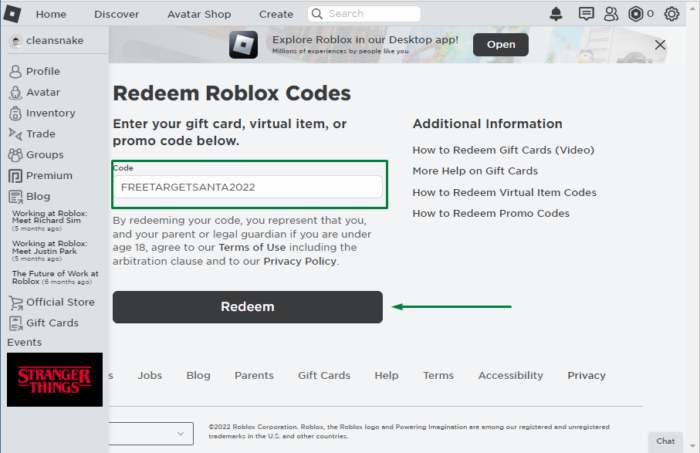Screen dimensions: 700x453
Task: Click the Groups sidebar icon
Action: pyautogui.click(x=15, y=155)
